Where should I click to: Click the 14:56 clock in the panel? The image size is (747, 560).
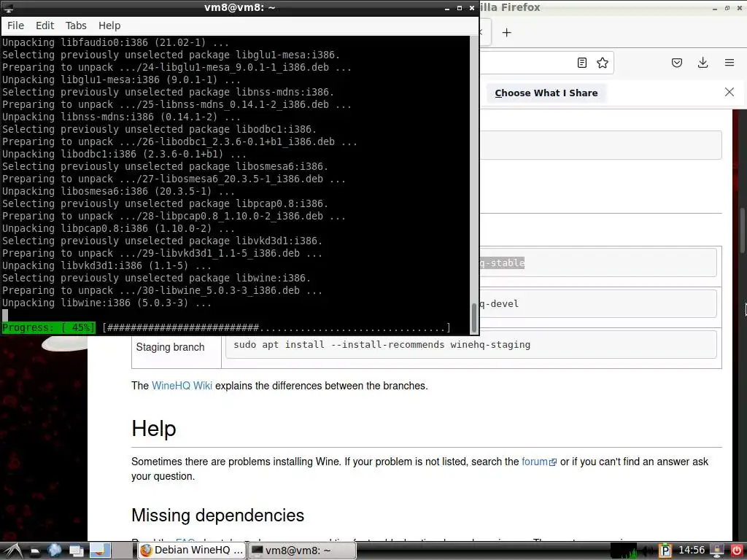(692, 551)
